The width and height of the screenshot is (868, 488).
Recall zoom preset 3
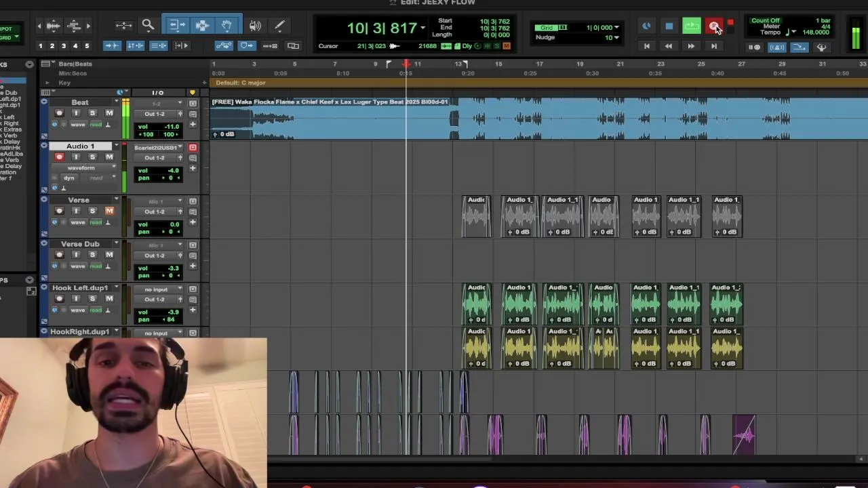pos(64,46)
